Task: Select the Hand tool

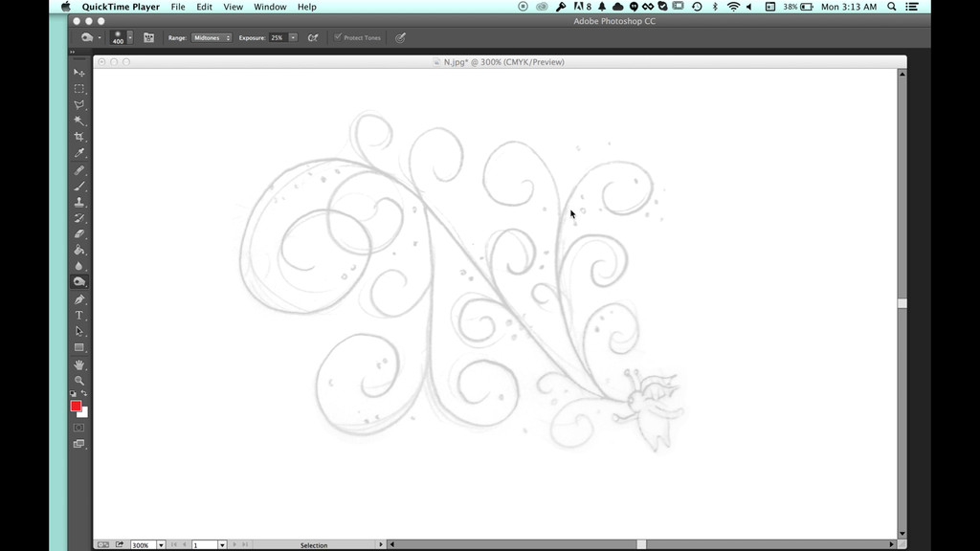Action: (79, 364)
